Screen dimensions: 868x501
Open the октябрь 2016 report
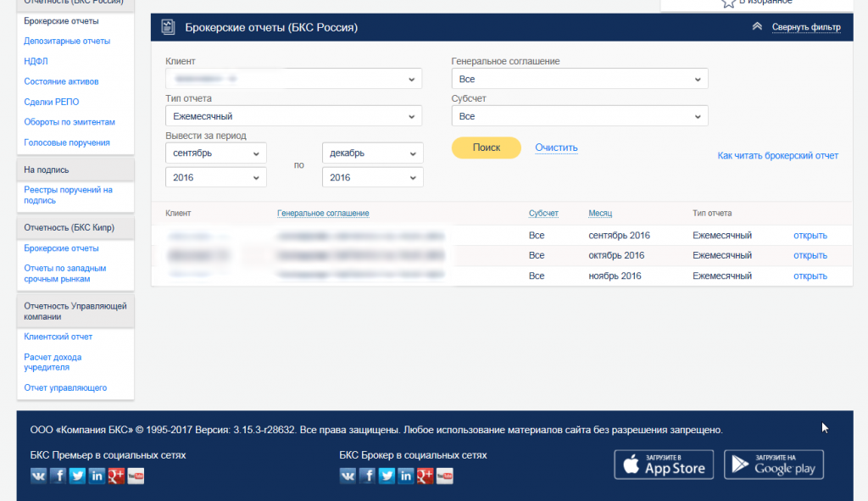tap(810, 255)
